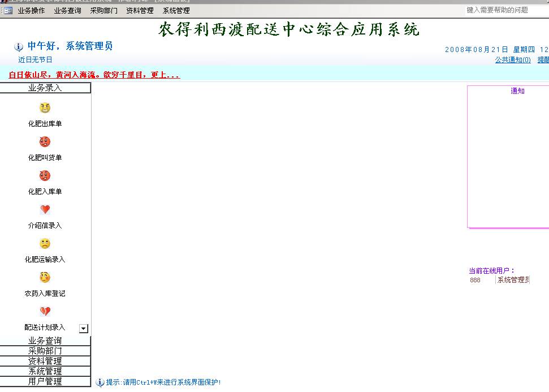This screenshot has height=392, width=549.
Task: Open the 采购部门 menu in the menu bar
Action: pos(103,11)
